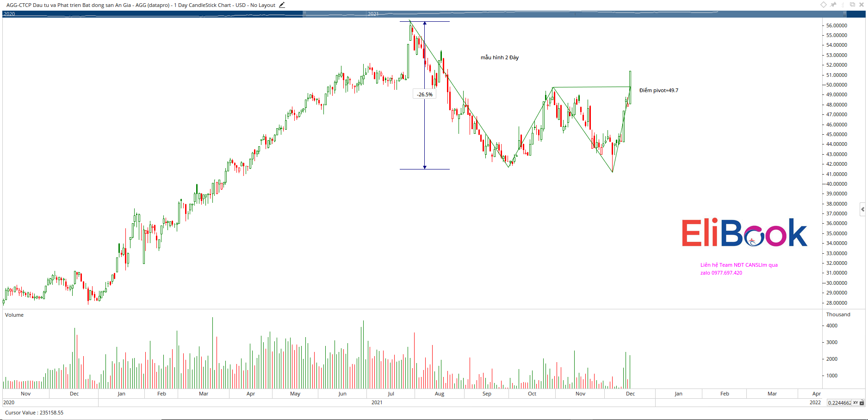This screenshot has width=868, height=420.
Task: Click the Volume panel label
Action: coord(14,315)
